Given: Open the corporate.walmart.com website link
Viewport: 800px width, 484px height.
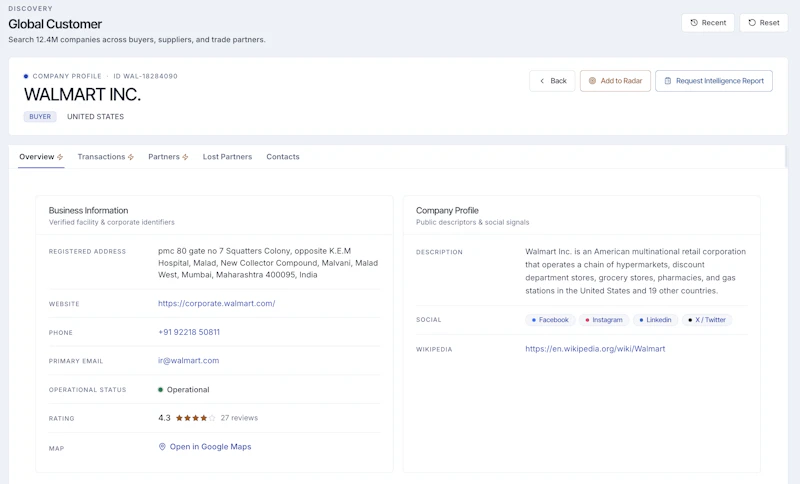Looking at the screenshot, I should coord(216,303).
